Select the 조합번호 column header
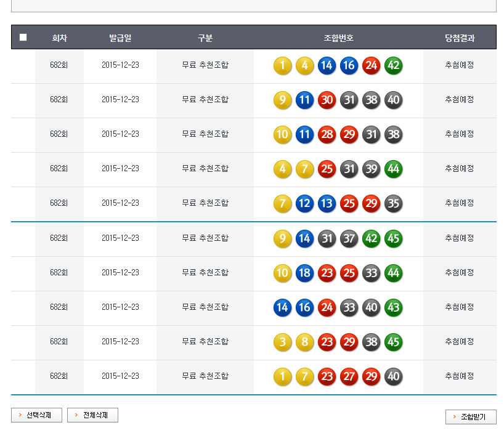The width and height of the screenshot is (504, 433). click(338, 38)
